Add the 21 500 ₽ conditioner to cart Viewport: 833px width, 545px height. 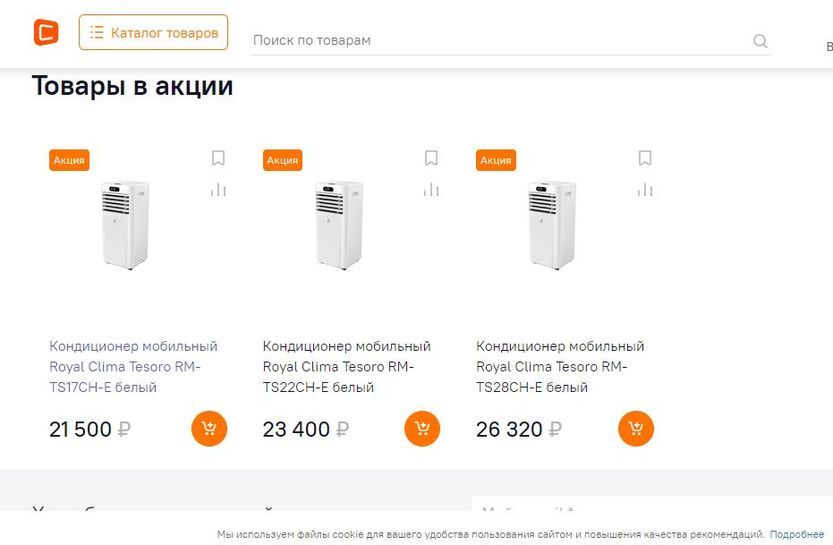click(209, 429)
